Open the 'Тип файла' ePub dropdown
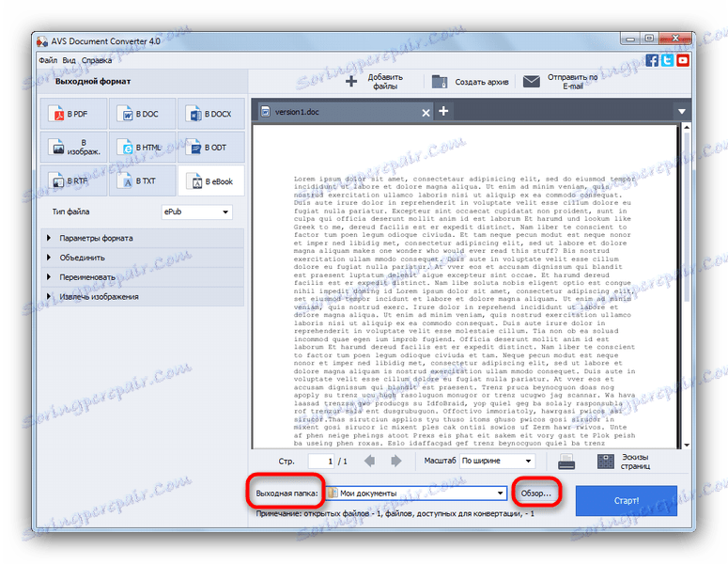 [197, 211]
